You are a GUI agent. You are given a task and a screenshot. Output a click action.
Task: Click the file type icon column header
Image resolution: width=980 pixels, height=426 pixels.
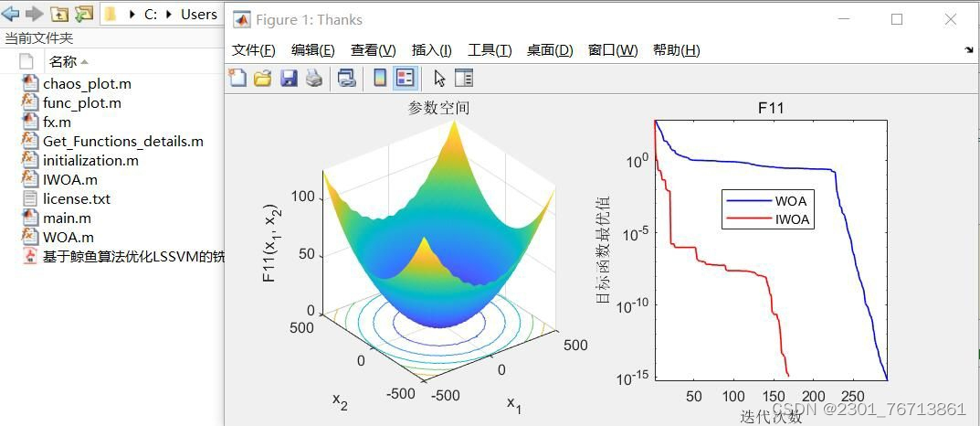[26, 61]
